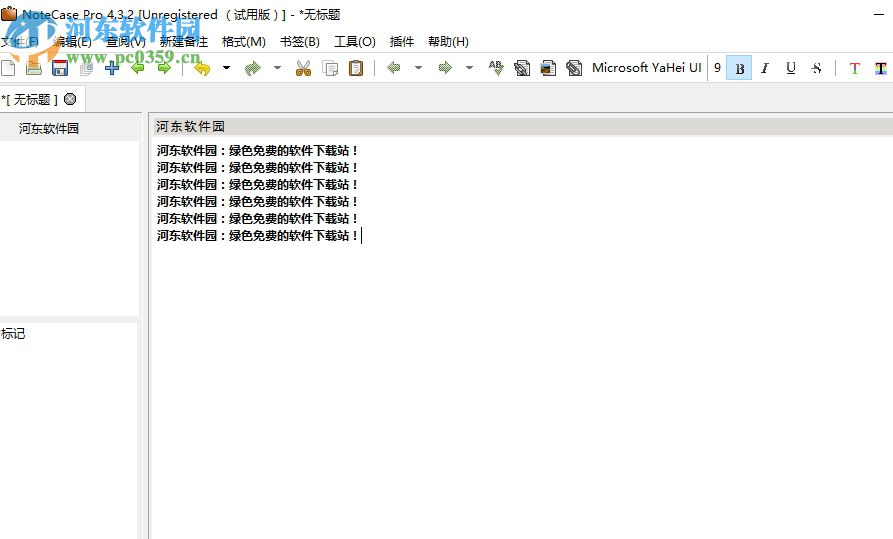
Task: Open the forward navigation history dropdown
Action: [469, 68]
